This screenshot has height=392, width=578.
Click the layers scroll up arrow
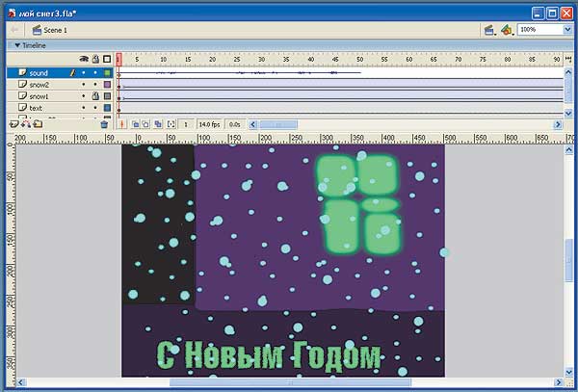tap(568, 72)
